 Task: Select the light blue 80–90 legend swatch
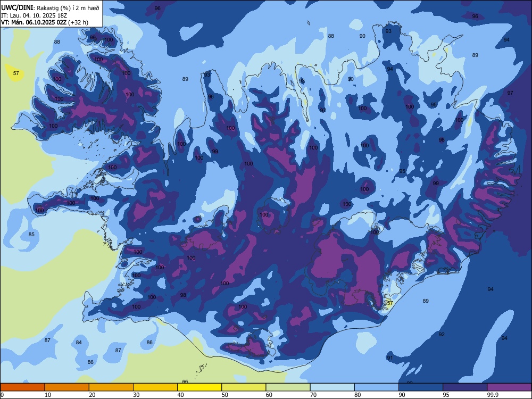tap(377, 387)
